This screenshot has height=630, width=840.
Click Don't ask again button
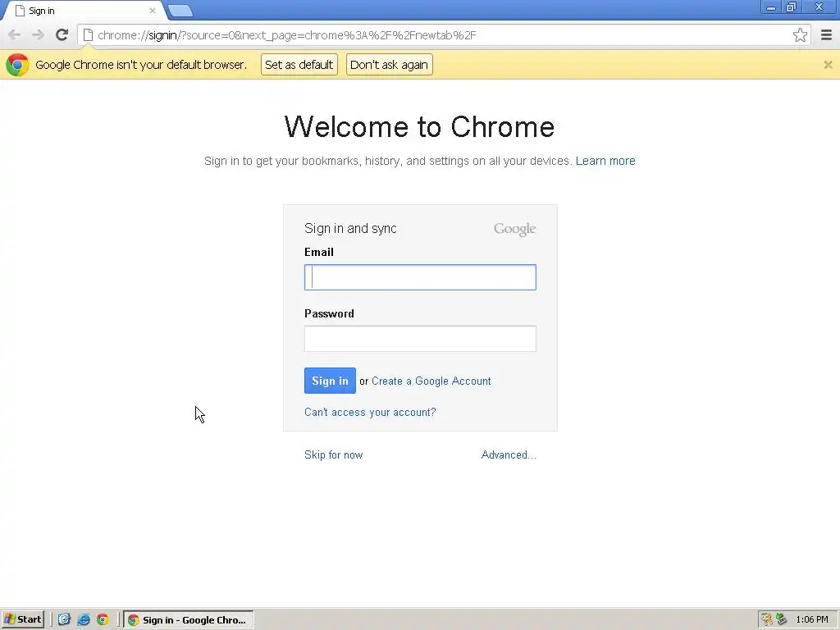[389, 65]
